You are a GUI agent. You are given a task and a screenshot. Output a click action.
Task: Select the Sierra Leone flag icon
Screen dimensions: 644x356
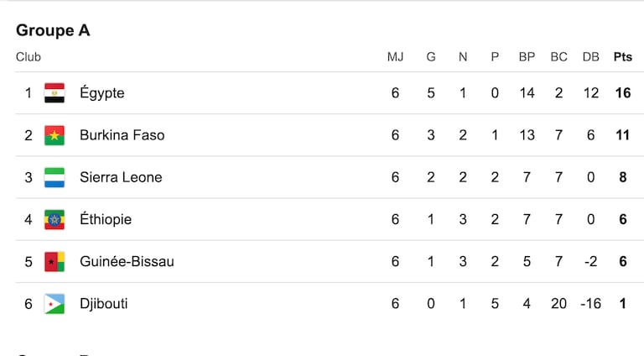pos(55,177)
